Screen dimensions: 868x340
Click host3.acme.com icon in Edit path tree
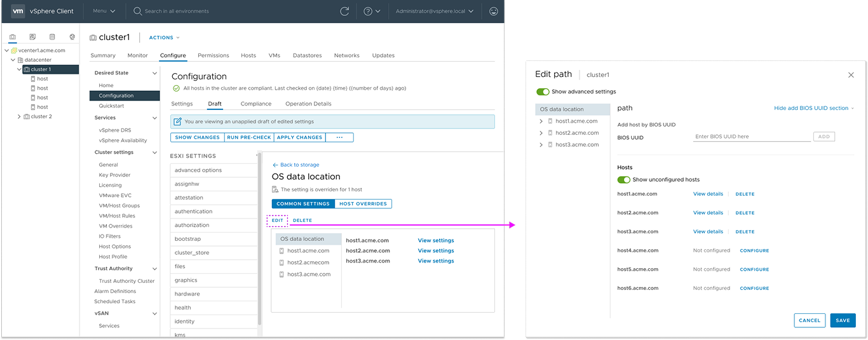[550, 145]
